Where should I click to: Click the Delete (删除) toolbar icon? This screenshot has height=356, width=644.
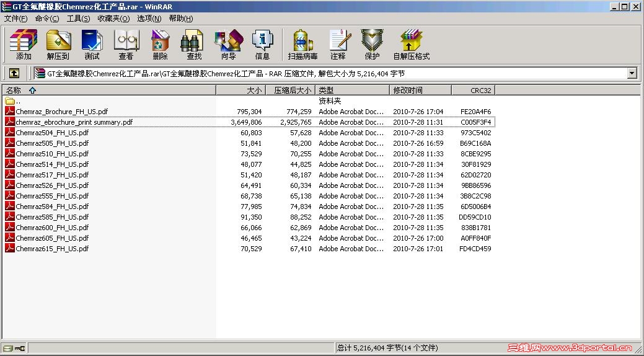[x=160, y=45]
